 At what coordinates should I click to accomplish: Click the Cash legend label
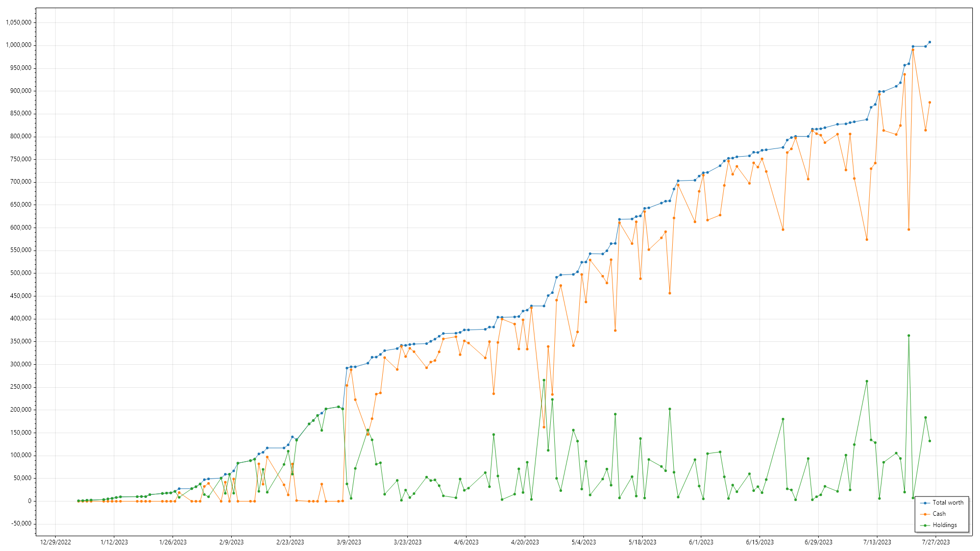coord(939,514)
